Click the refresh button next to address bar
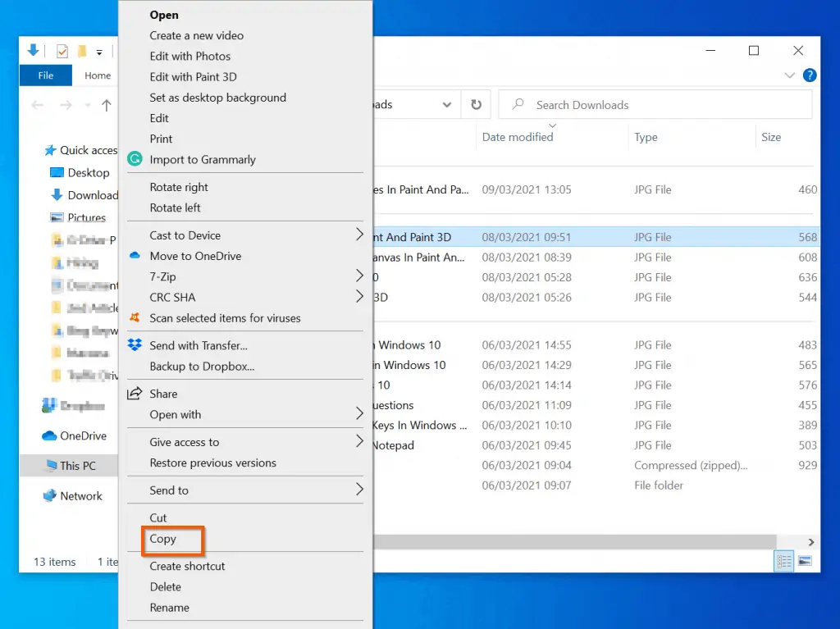This screenshot has height=629, width=840. pyautogui.click(x=476, y=105)
